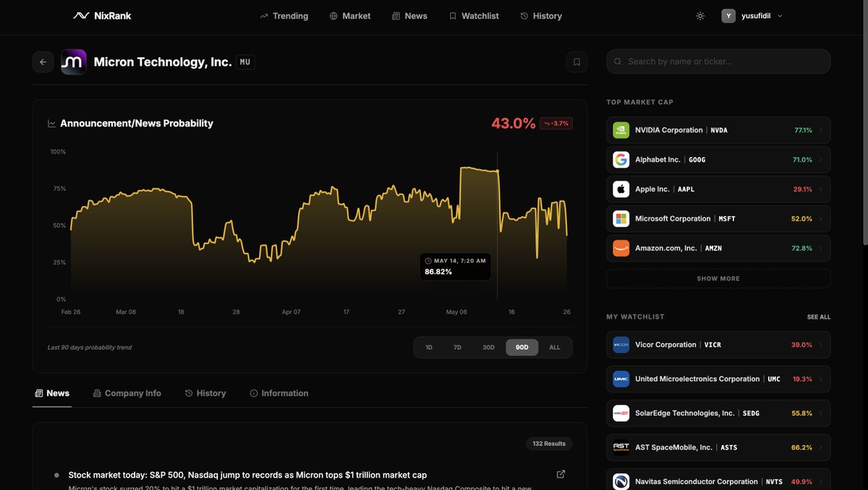Select the 7D time range
The height and width of the screenshot is (490, 868).
click(x=457, y=348)
